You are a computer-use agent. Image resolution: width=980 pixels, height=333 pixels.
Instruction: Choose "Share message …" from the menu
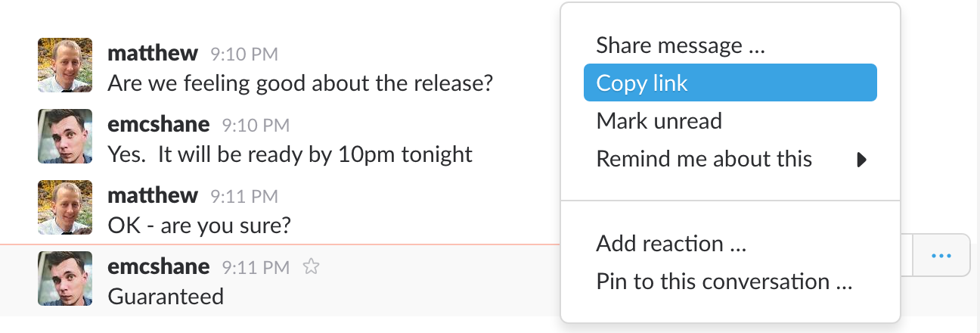(x=681, y=45)
